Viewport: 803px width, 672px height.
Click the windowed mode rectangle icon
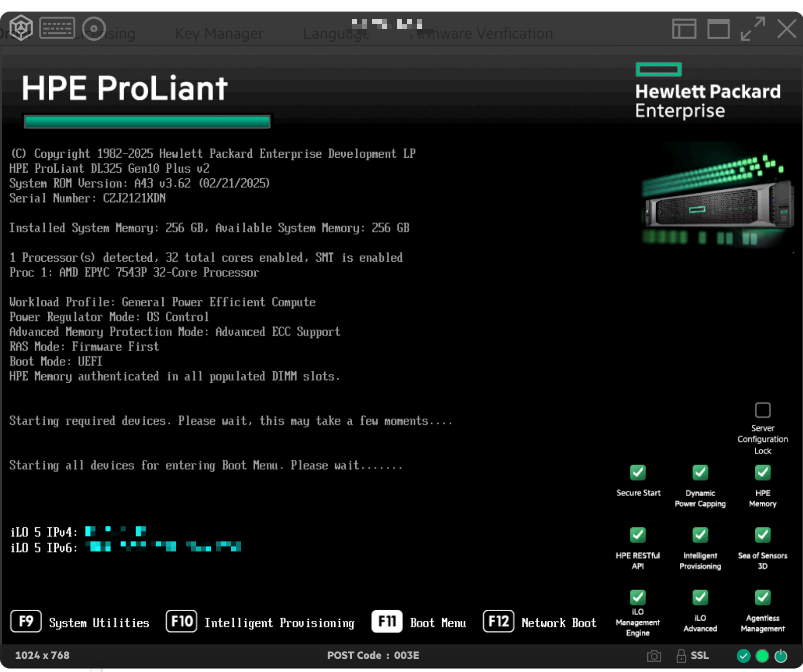718,29
